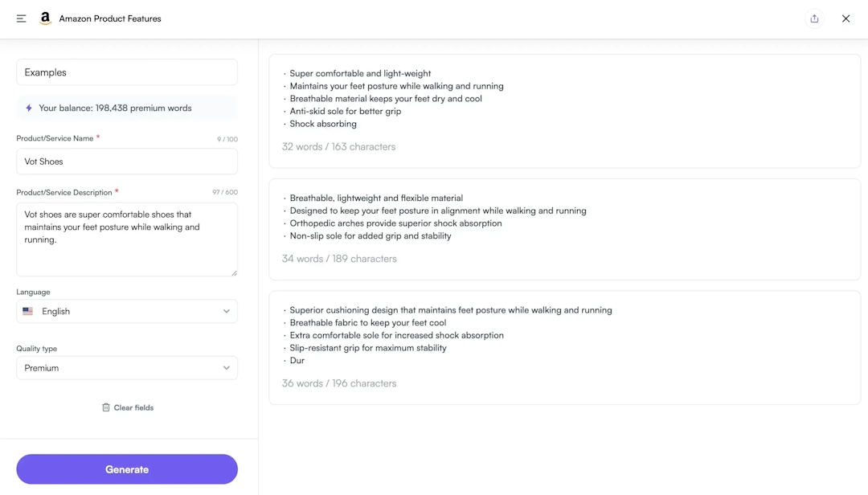The image size is (868, 495).
Task: Grab the description textarea resize handle
Action: point(234,272)
